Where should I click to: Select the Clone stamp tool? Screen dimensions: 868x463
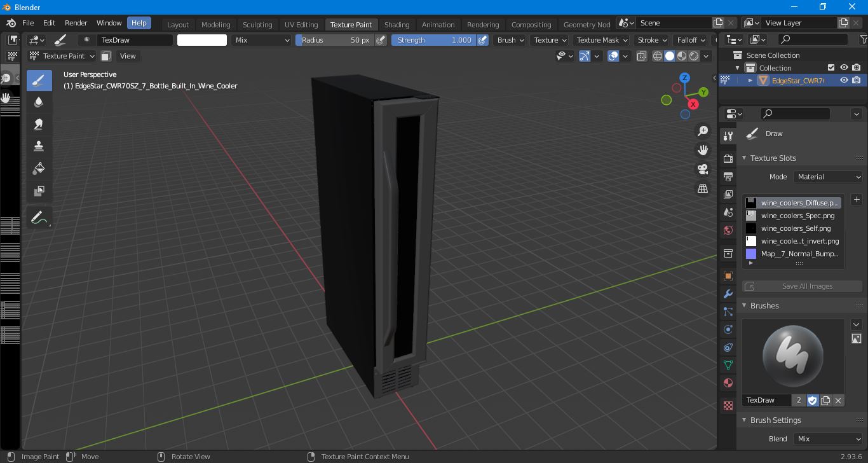(39, 146)
